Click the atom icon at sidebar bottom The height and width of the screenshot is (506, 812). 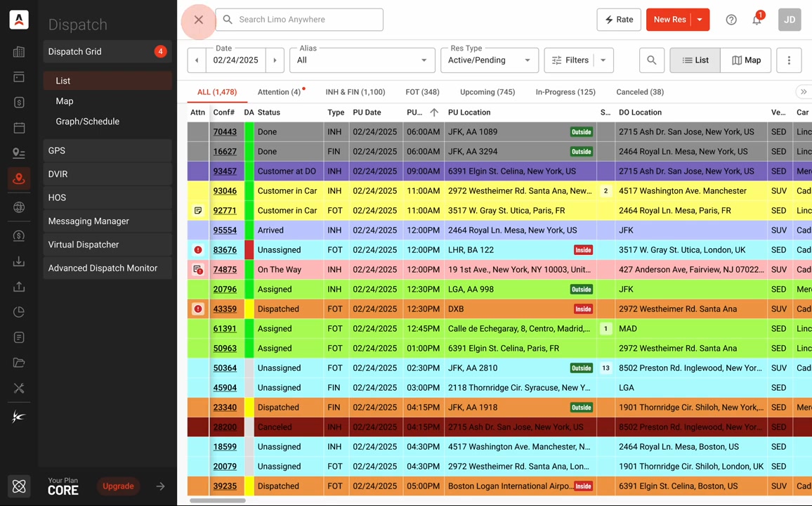[19, 486]
